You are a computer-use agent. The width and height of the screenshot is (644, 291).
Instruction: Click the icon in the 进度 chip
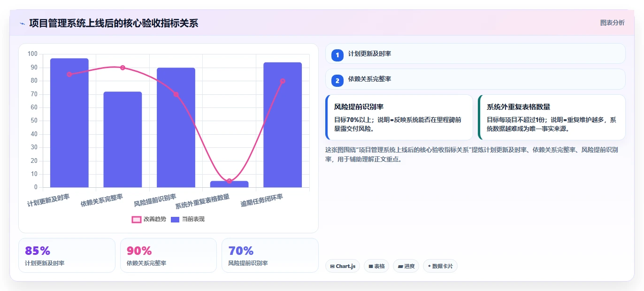(400, 266)
